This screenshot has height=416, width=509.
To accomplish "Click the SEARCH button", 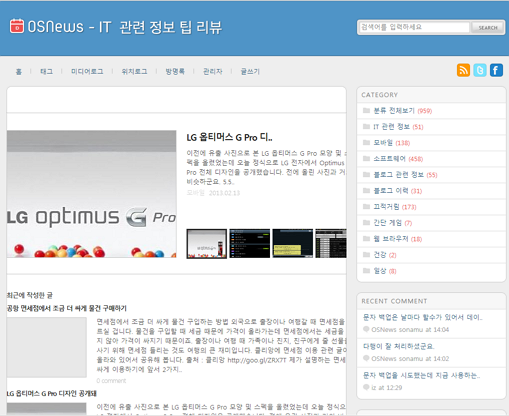I will pos(488,28).
